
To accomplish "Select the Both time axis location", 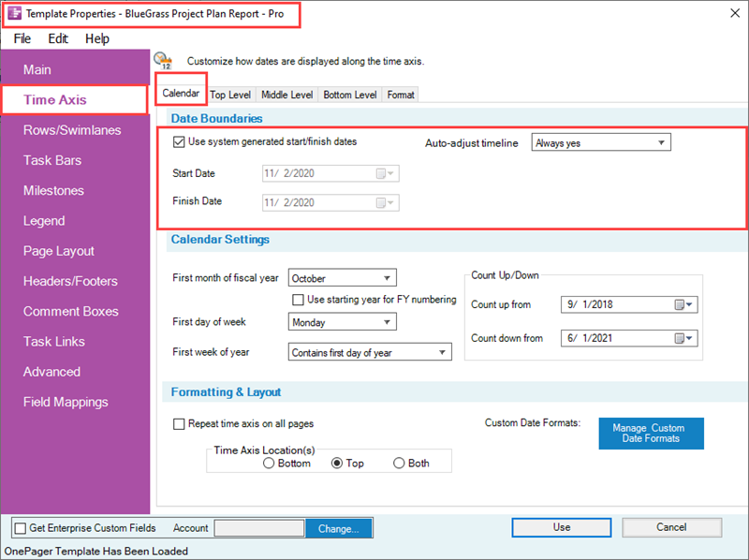I will click(x=399, y=463).
